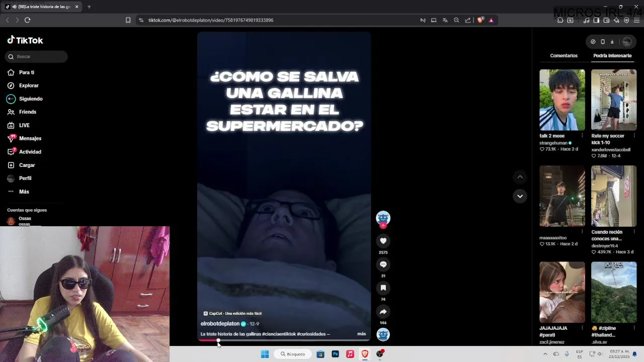Open options for the 'maaaaaaxitoo' video
This screenshot has height=362, width=644.
[x=582, y=232]
